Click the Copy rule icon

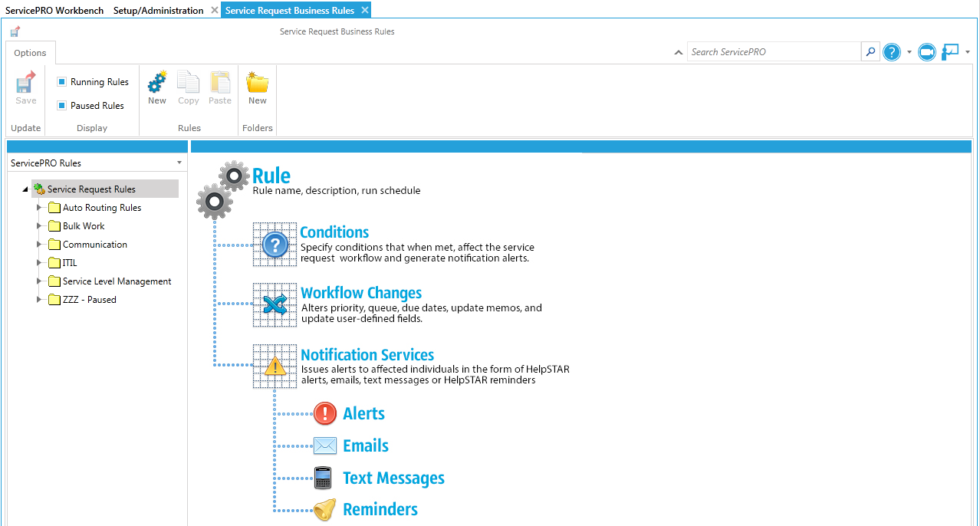189,81
